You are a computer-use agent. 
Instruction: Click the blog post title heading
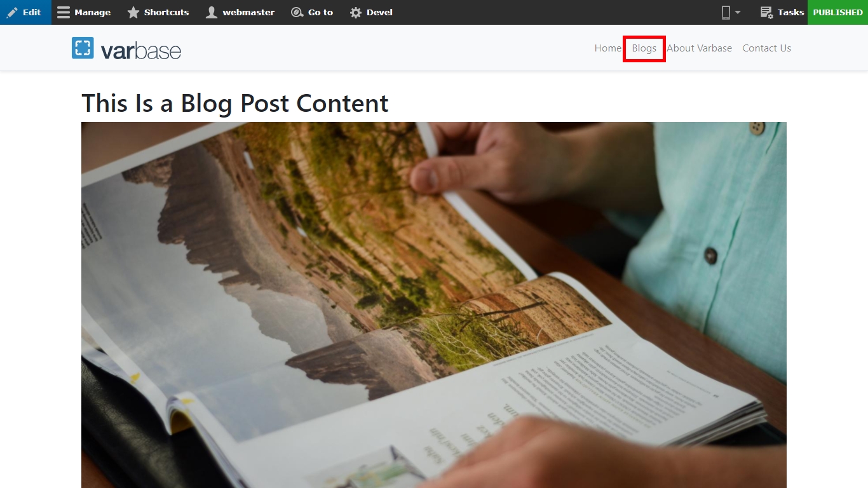[235, 103]
